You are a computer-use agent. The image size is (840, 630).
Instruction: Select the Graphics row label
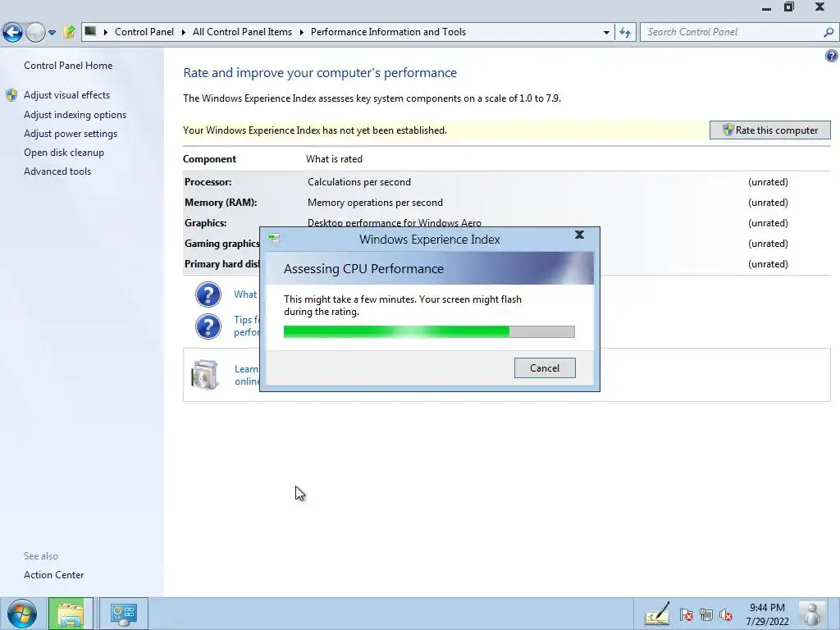[x=205, y=223]
